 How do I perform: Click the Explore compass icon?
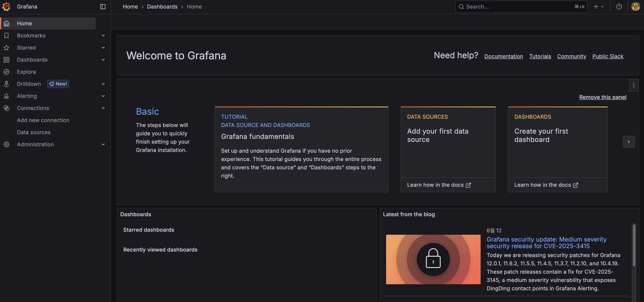(x=6, y=72)
